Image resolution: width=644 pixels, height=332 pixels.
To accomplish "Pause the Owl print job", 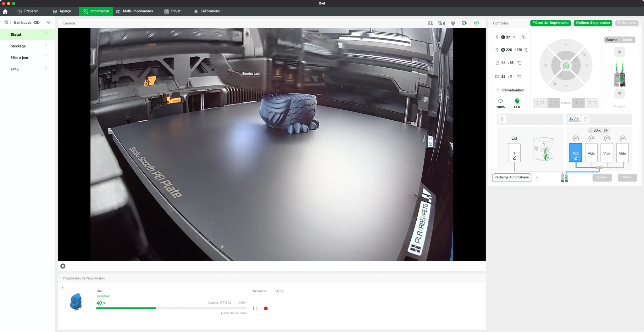I will pos(255,308).
